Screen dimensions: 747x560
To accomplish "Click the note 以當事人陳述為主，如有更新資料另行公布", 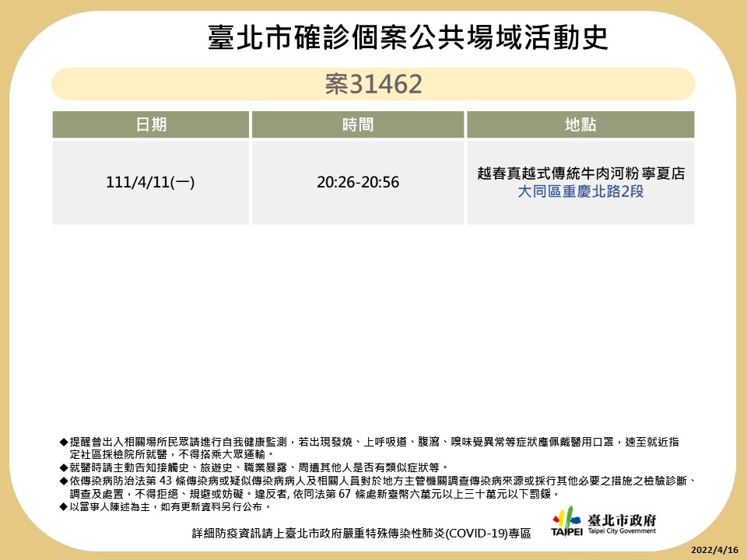I will click(166, 506).
